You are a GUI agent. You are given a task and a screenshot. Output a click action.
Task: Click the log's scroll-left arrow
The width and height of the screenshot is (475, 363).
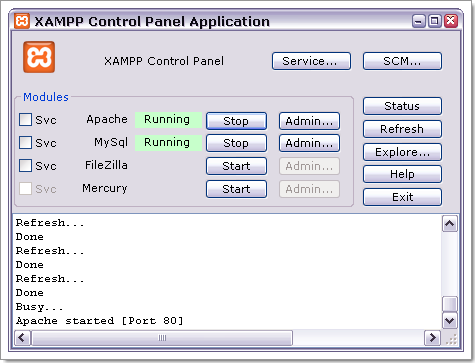(x=22, y=338)
